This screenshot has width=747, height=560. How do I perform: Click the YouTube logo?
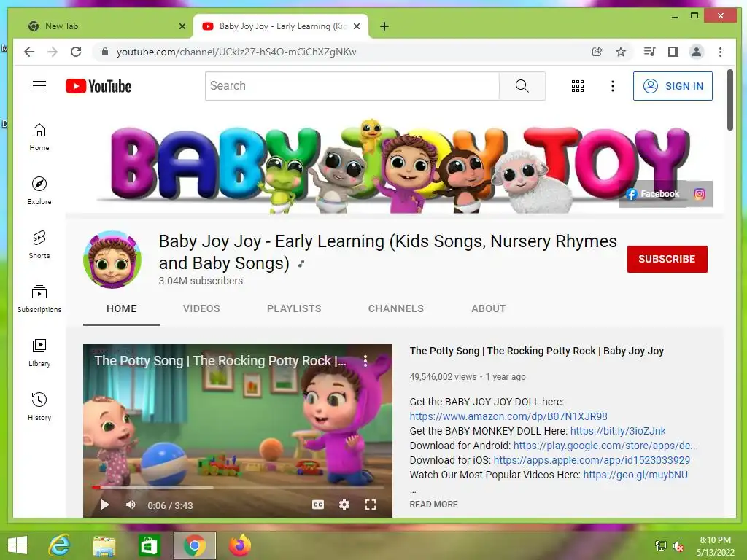tap(98, 86)
